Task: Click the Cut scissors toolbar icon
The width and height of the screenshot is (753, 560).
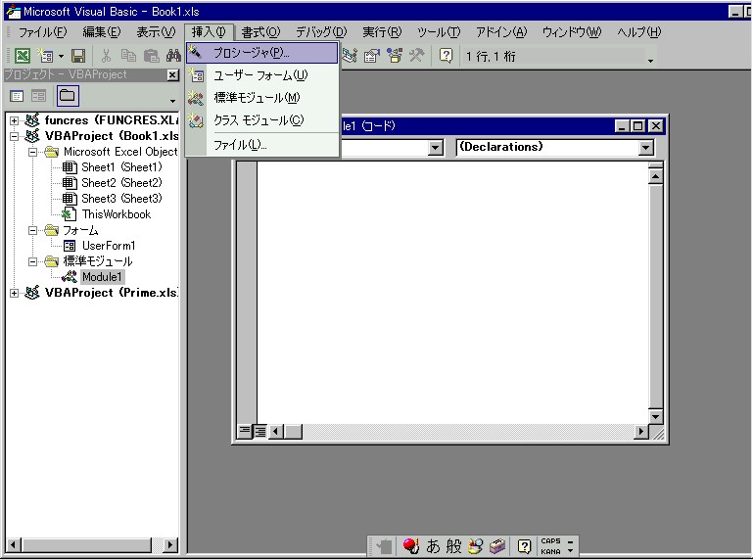Action: tap(106, 56)
